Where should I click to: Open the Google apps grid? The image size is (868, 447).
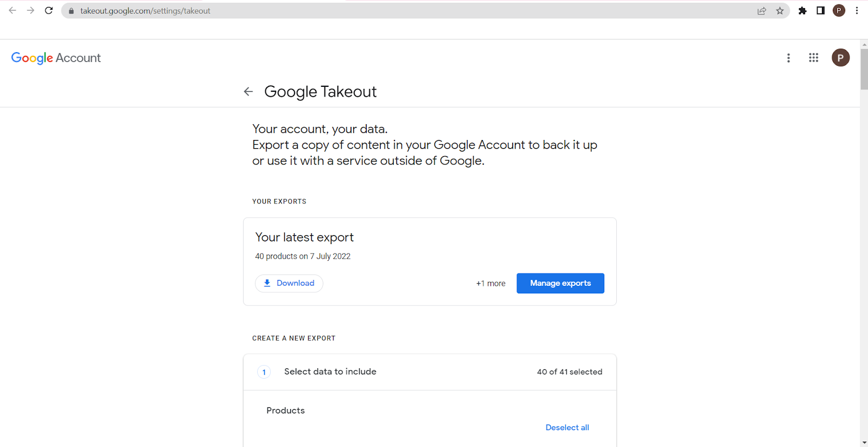(x=813, y=58)
